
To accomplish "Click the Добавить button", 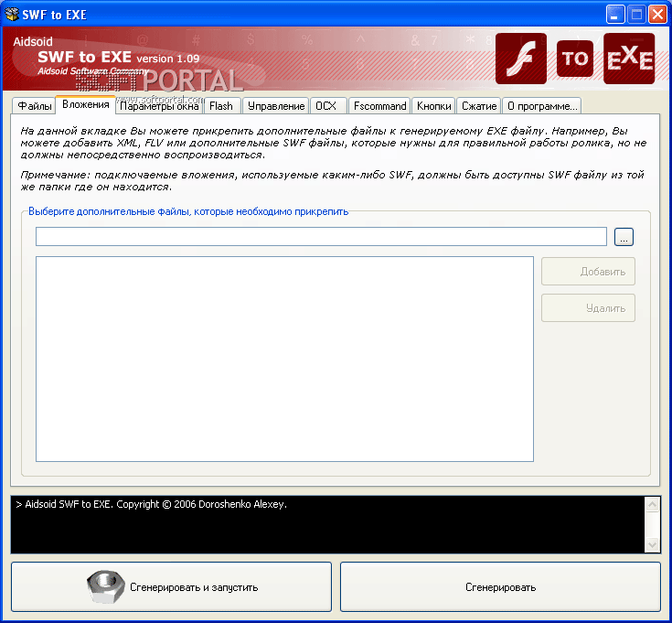I will (588, 272).
